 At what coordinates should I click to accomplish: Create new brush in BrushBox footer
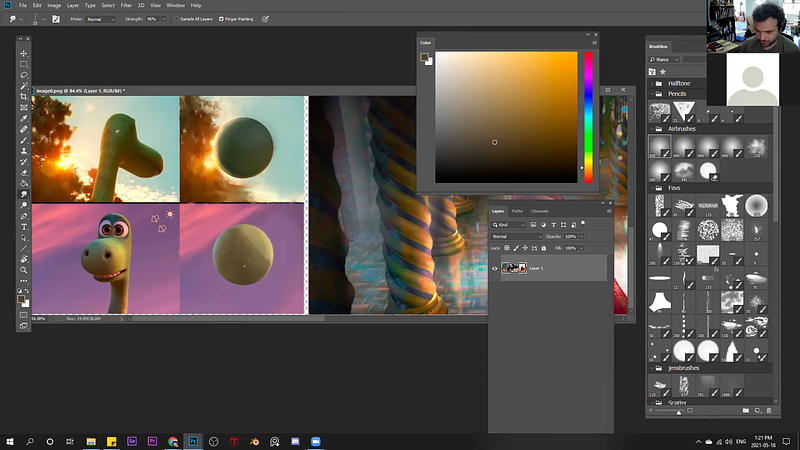click(758, 410)
